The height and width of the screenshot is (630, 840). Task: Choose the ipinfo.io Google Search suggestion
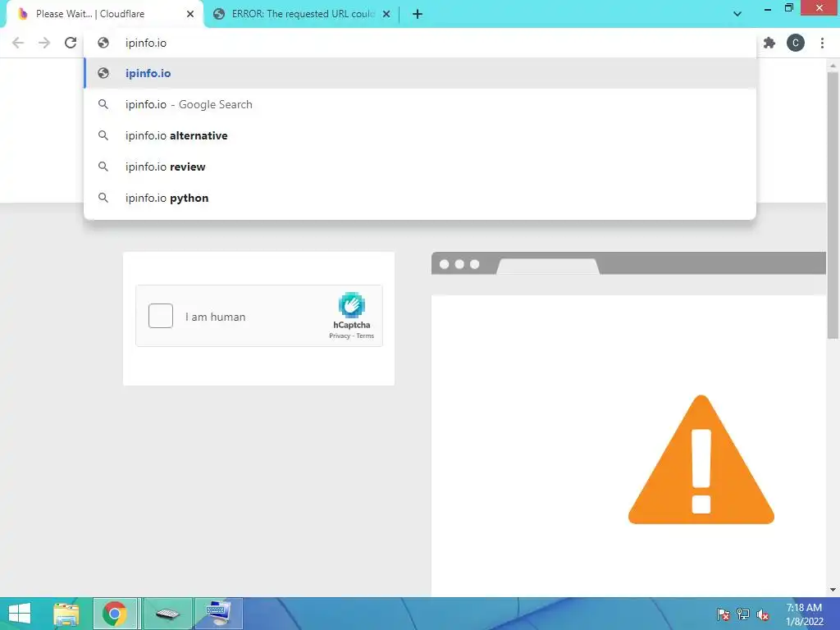point(421,104)
